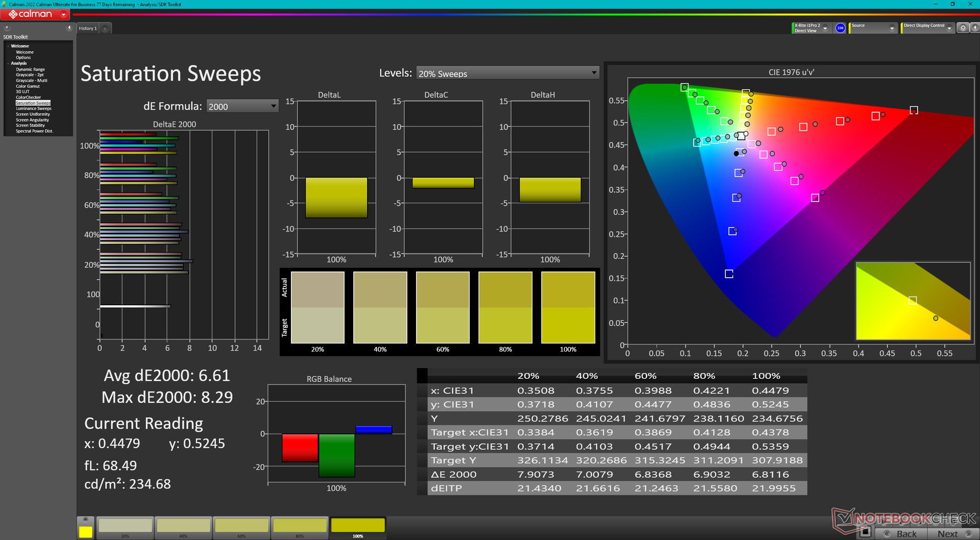This screenshot has width=980, height=540.
Task: Select Color Gamut in Analysis list
Action: [28, 86]
